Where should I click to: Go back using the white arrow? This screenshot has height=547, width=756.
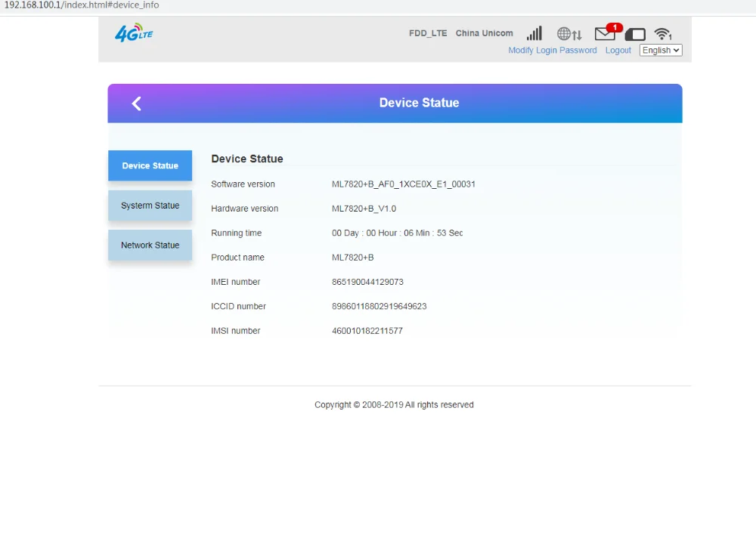pos(136,104)
